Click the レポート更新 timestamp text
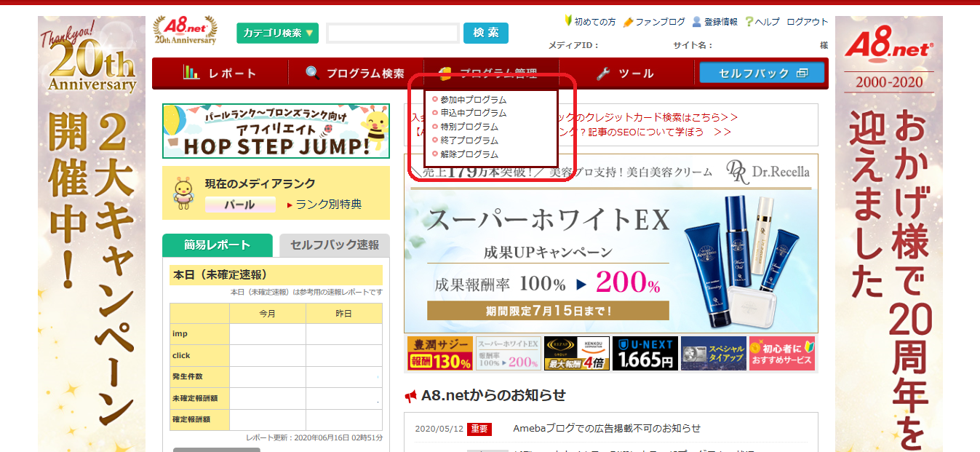The height and width of the screenshot is (452, 980). pyautogui.click(x=314, y=438)
